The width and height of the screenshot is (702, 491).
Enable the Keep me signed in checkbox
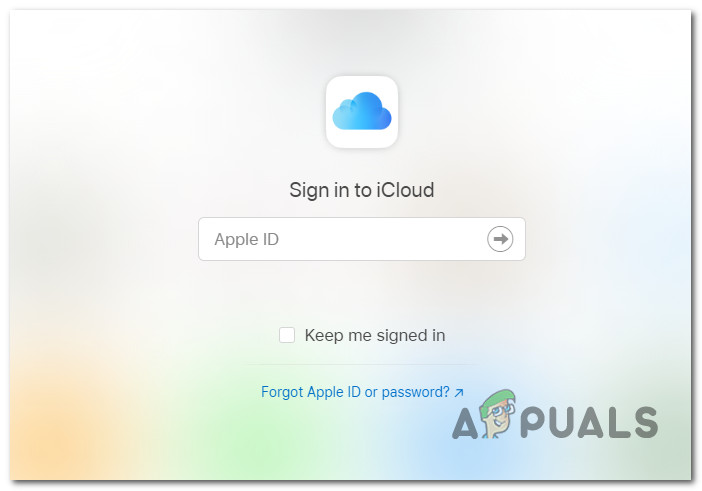(x=287, y=335)
